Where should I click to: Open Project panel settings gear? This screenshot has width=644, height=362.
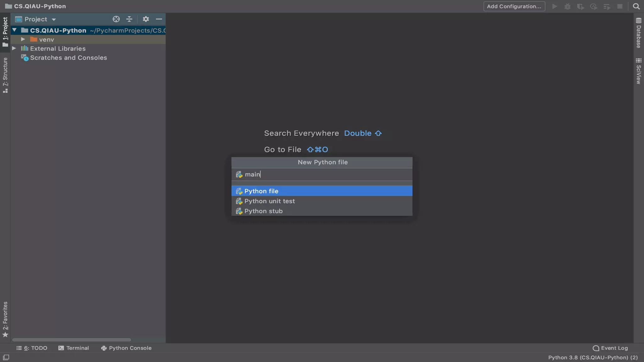pos(146,19)
